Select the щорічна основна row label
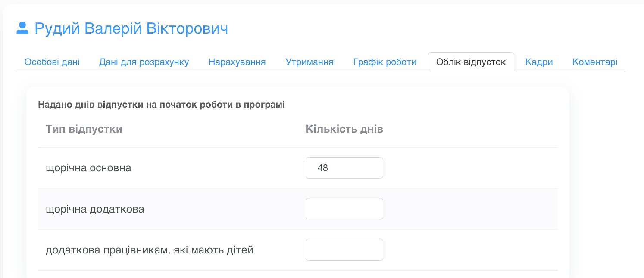Viewport: 644px width, 278px height. [x=88, y=168]
